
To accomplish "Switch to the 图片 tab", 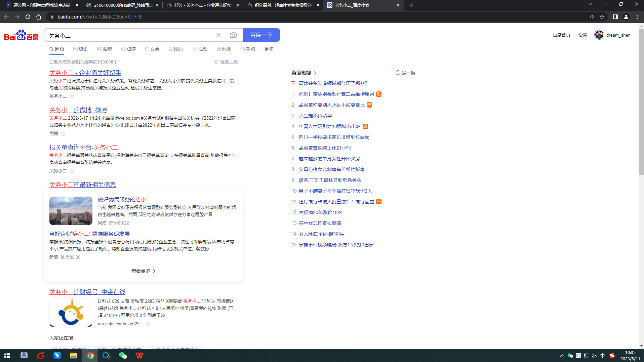I will 176,49.
